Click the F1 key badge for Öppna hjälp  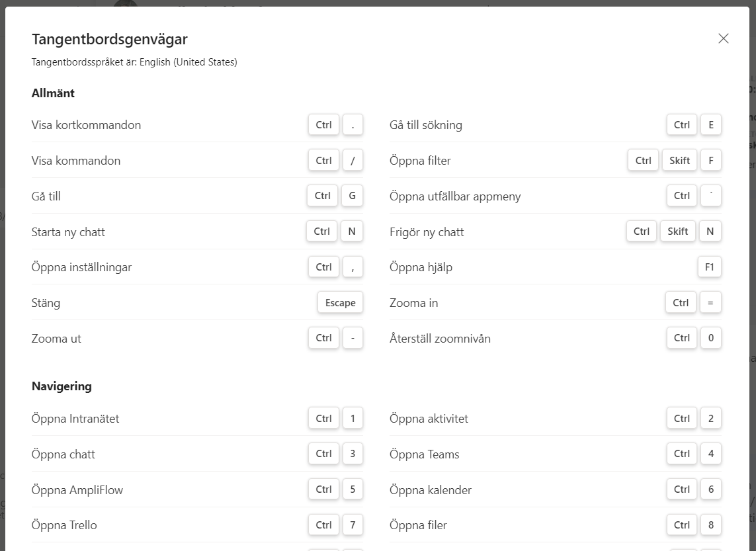tap(709, 267)
